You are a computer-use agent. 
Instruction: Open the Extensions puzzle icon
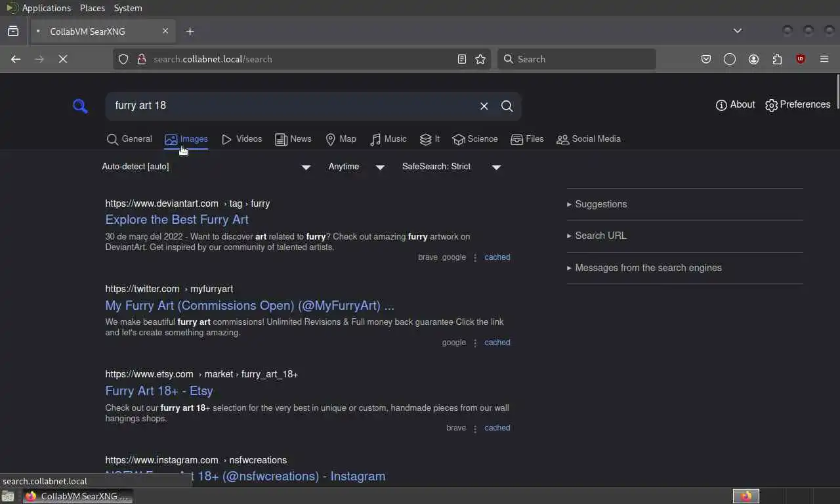pyautogui.click(x=777, y=59)
